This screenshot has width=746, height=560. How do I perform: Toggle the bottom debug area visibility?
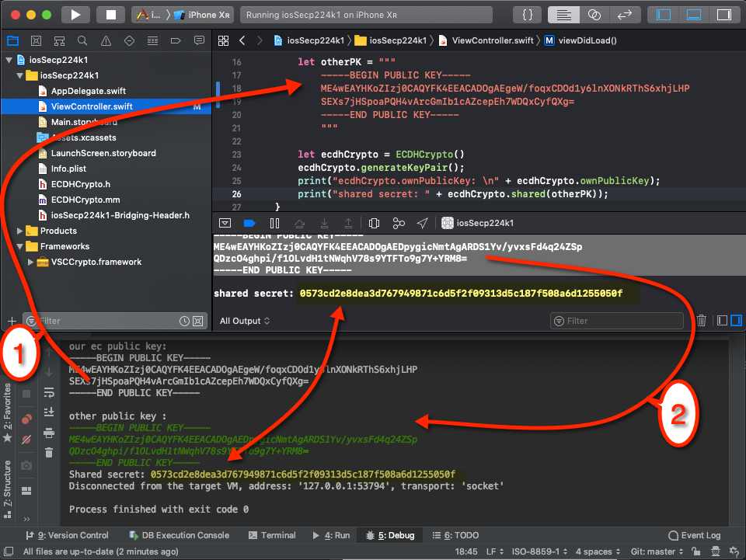point(694,15)
